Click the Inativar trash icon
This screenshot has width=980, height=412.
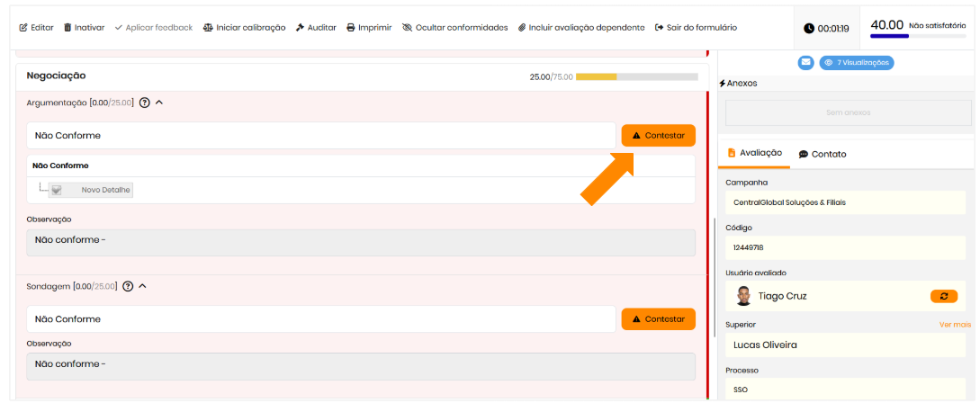click(67, 28)
